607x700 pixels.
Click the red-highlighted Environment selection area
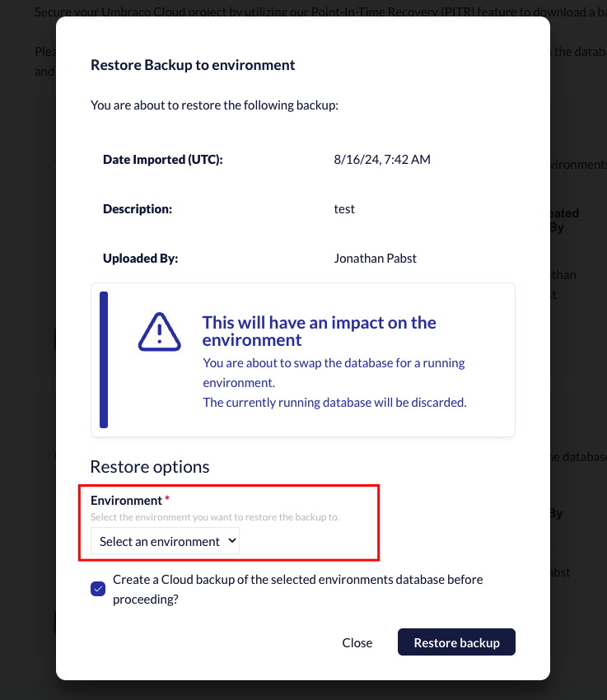point(231,522)
